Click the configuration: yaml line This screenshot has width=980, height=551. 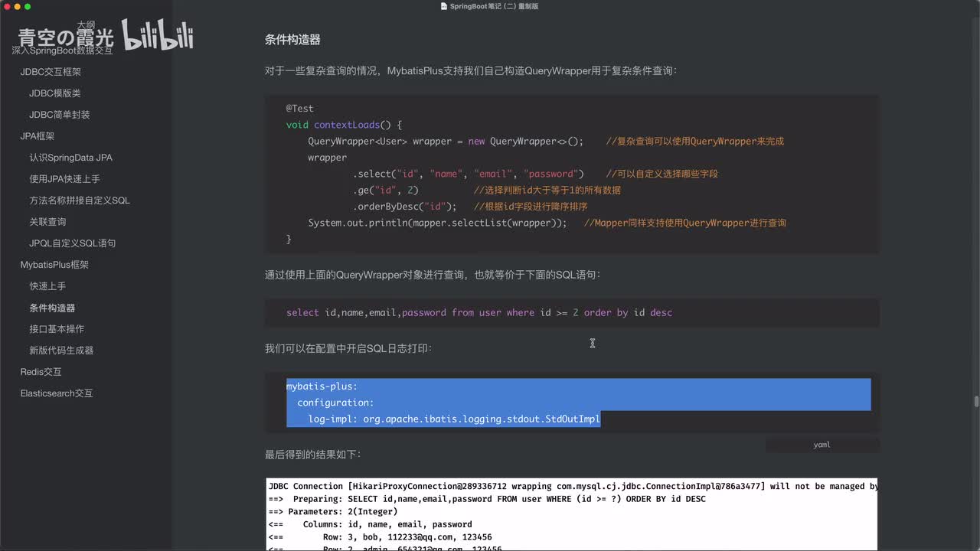[335, 403]
